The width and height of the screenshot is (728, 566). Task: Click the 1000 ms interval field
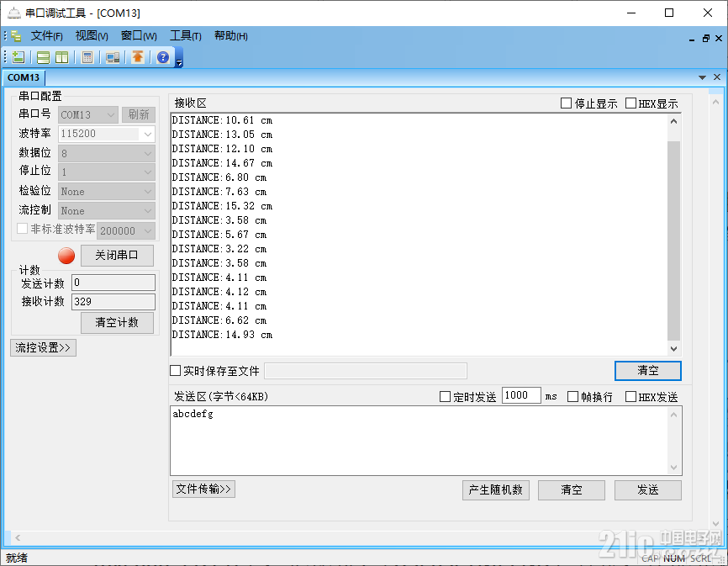[521, 395]
